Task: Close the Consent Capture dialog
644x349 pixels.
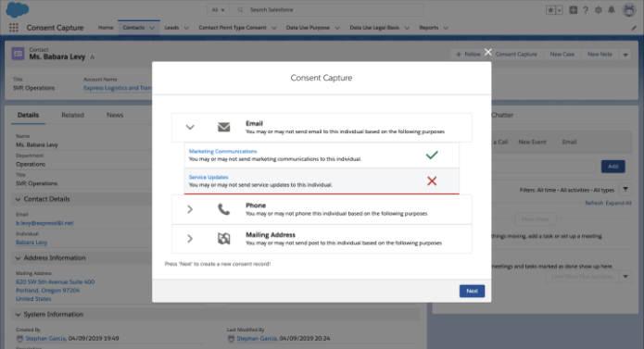Action: pyautogui.click(x=487, y=52)
